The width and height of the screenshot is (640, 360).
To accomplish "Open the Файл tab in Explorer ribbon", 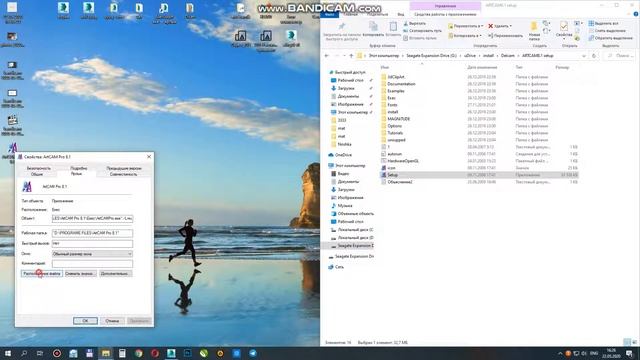I will (x=329, y=14).
